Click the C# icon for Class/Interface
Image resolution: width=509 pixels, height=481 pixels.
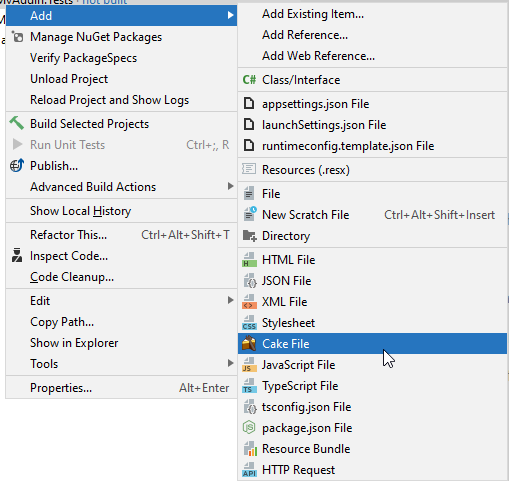pos(249,80)
